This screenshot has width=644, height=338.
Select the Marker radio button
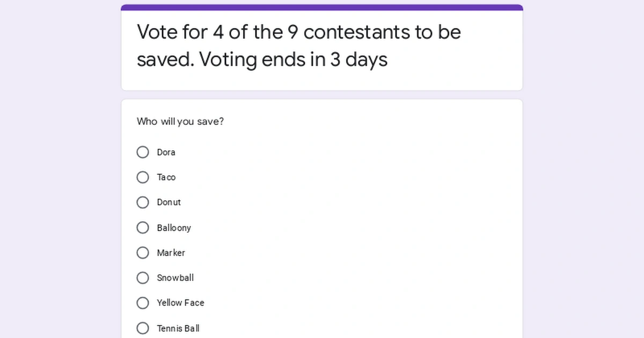pos(142,252)
